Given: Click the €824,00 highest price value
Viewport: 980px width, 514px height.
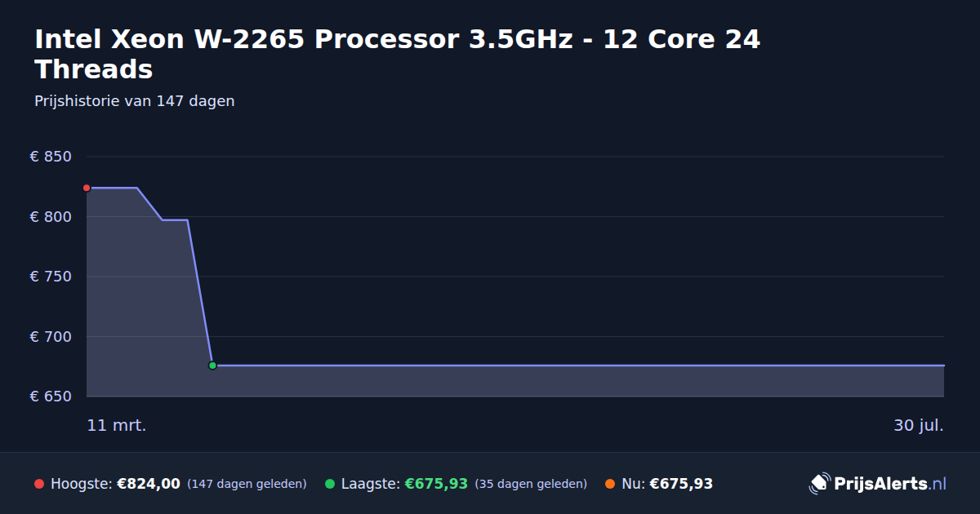Looking at the screenshot, I should tap(149, 484).
